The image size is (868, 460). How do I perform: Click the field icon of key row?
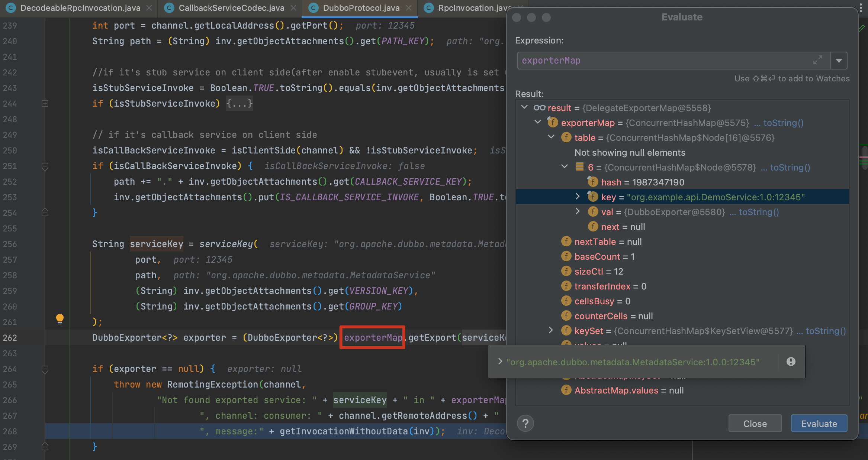[x=593, y=197]
